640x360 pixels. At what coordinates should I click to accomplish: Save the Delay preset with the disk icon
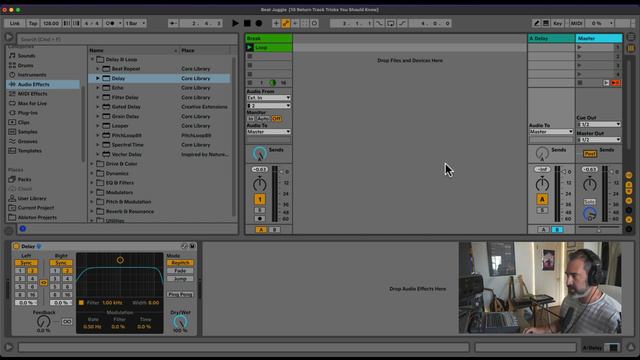tap(192, 246)
